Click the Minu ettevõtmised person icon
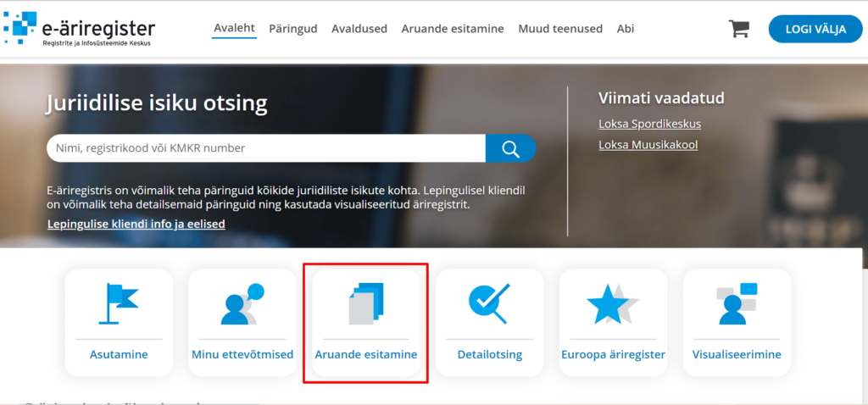The image size is (868, 405). coord(242,303)
